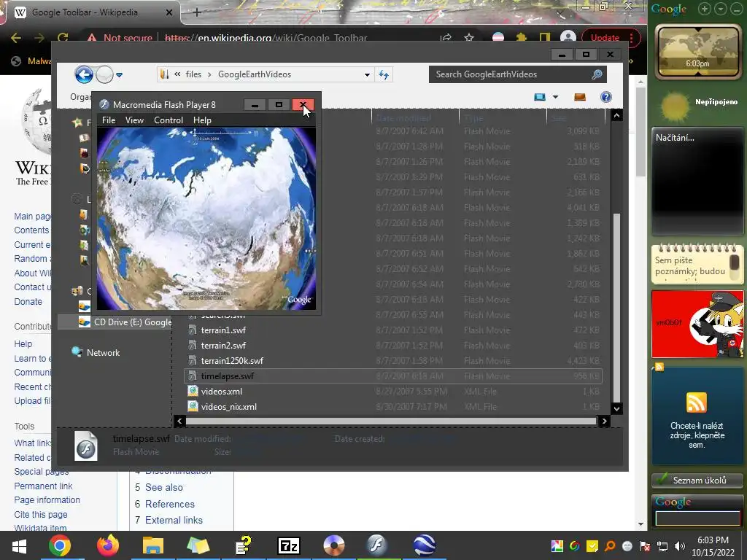Open the recent locations dropdown arrow
This screenshot has width=747, height=560.
pyautogui.click(x=119, y=75)
